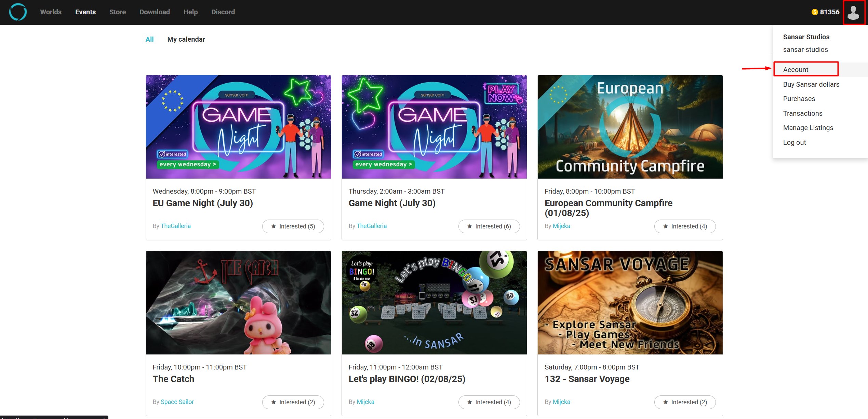Star the 132 - Sansar Voyage event
Screen dimensions: 868x419
click(x=685, y=402)
